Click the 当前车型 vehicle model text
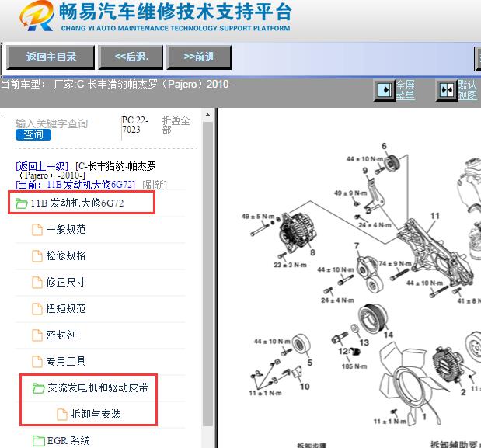 coord(116,84)
